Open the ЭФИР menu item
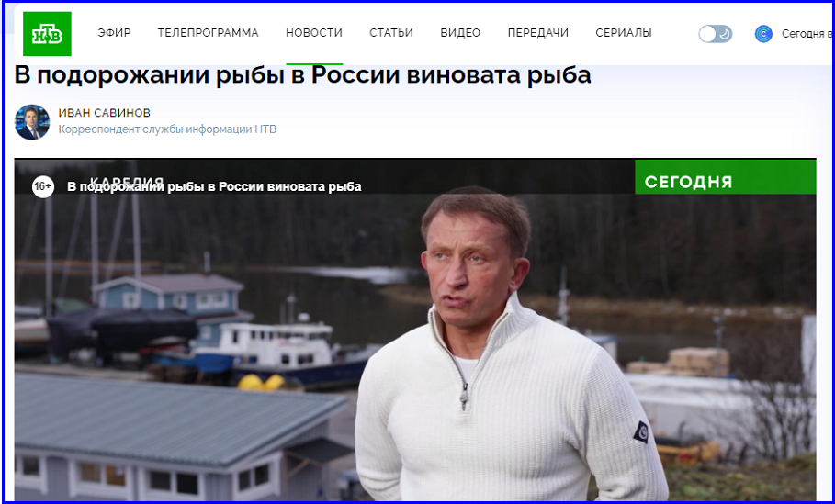The image size is (835, 504). pos(114,33)
